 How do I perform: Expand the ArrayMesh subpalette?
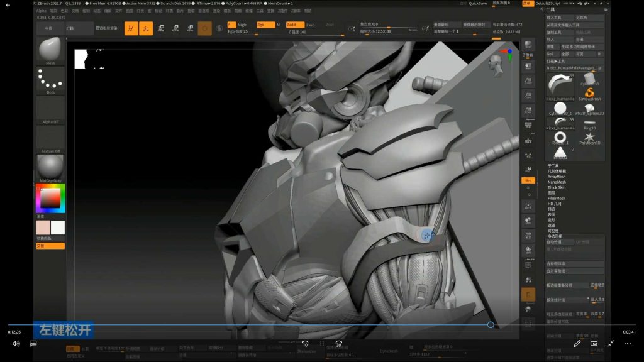coord(557,177)
